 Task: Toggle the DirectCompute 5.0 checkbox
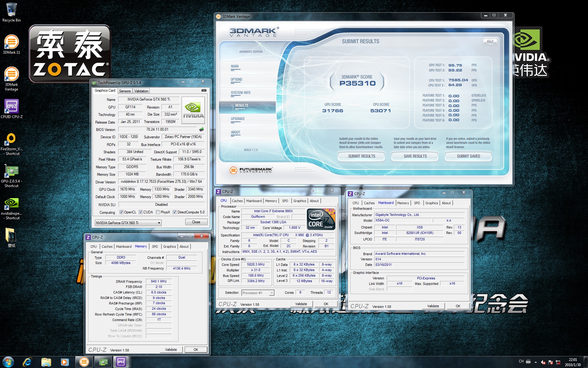[175, 212]
